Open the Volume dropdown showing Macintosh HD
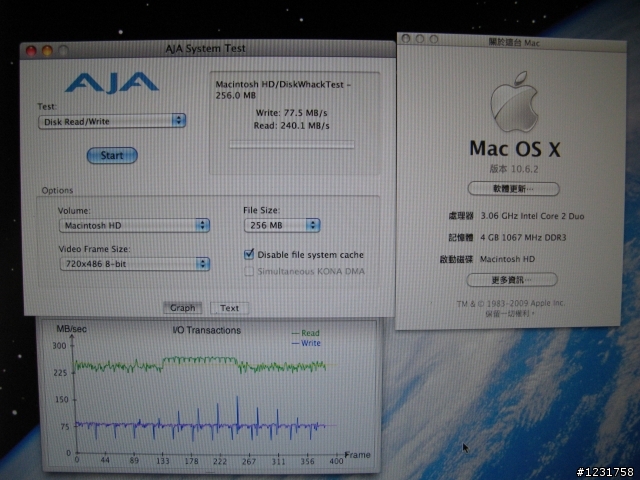640x480 pixels. coord(134,225)
